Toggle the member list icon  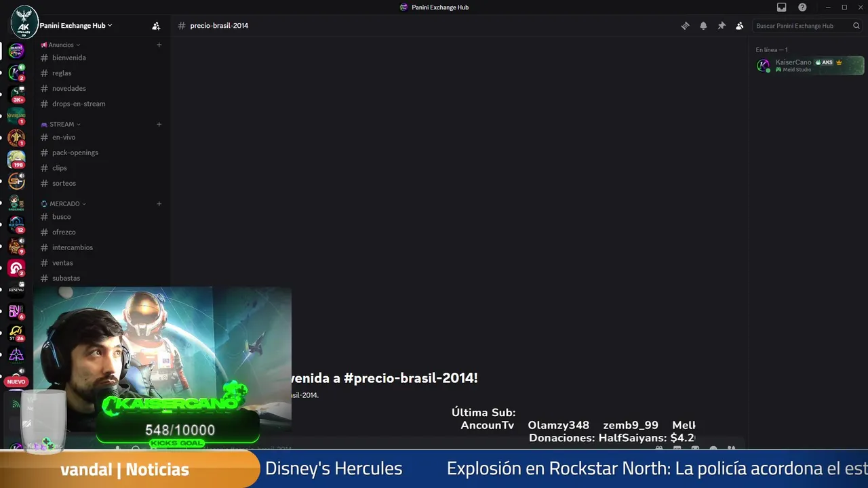click(740, 26)
